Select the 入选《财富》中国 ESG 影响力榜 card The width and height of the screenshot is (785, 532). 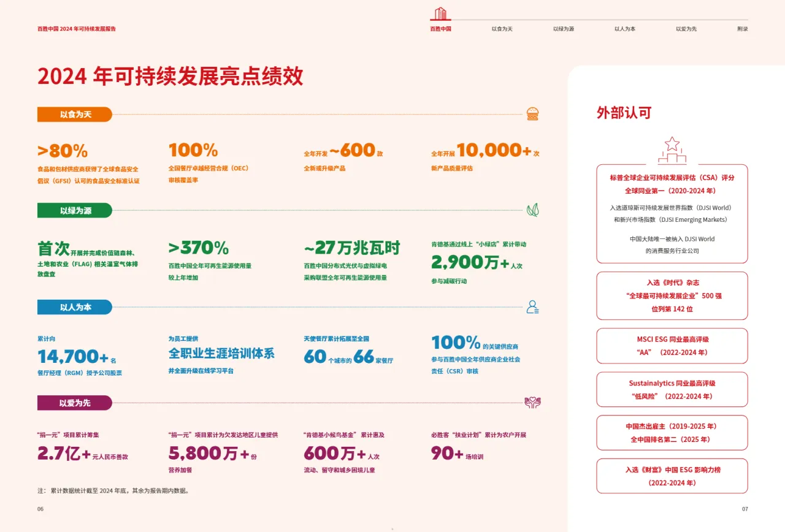[x=672, y=476]
